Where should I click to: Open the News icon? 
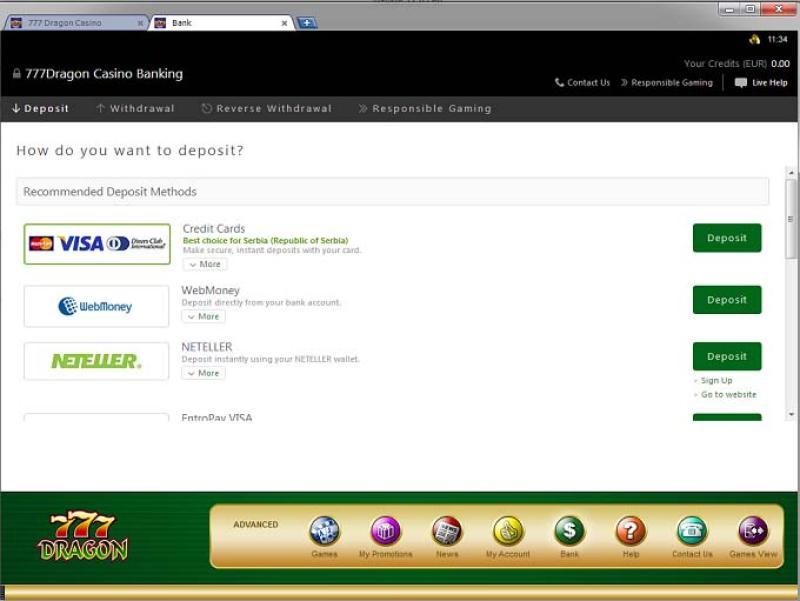click(447, 531)
